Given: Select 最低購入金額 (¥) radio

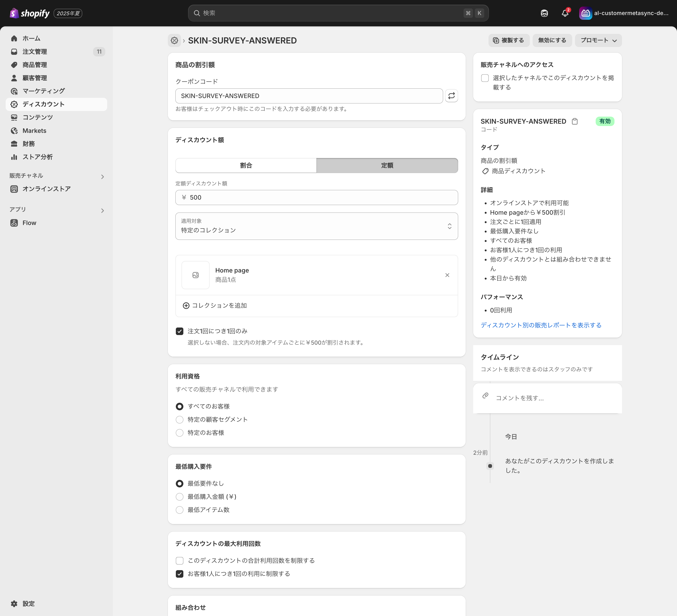Looking at the screenshot, I should click(x=180, y=496).
